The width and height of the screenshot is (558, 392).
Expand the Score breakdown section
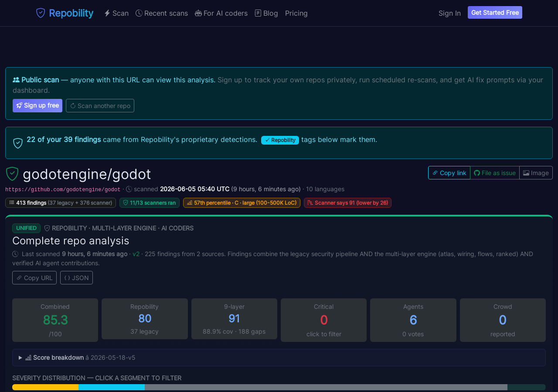tap(279, 358)
